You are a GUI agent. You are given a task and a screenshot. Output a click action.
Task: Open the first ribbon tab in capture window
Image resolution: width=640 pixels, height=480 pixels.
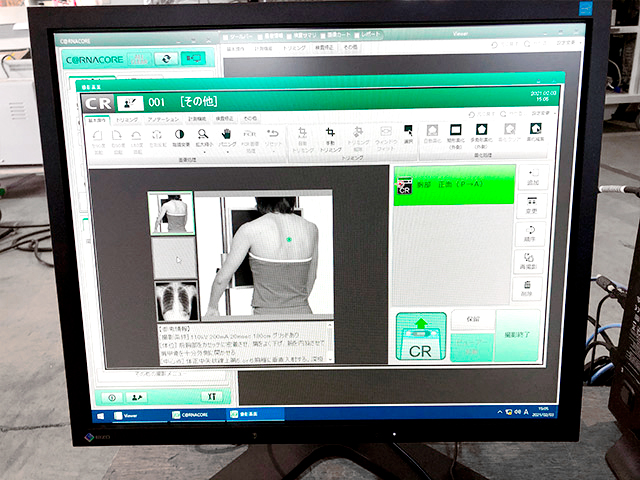[97, 120]
